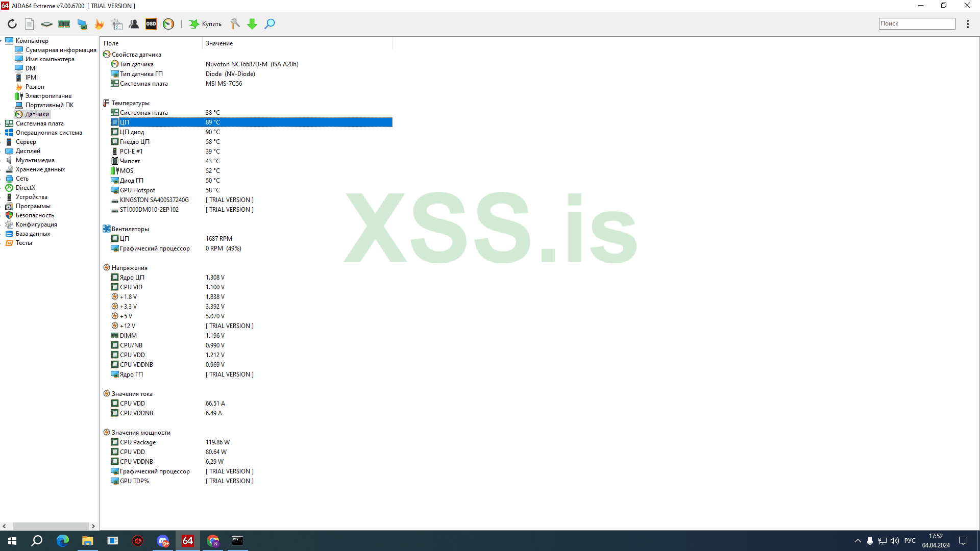Collapse the Компьютер tree node
Image resolution: width=980 pixels, height=551 pixels.
[x=2, y=41]
